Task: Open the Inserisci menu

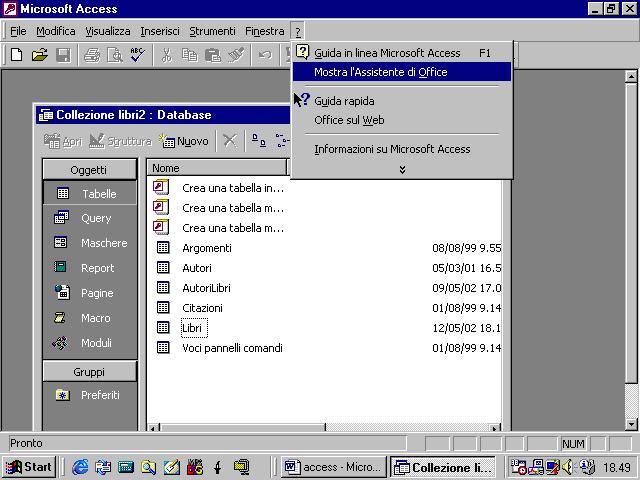Action: tap(160, 31)
